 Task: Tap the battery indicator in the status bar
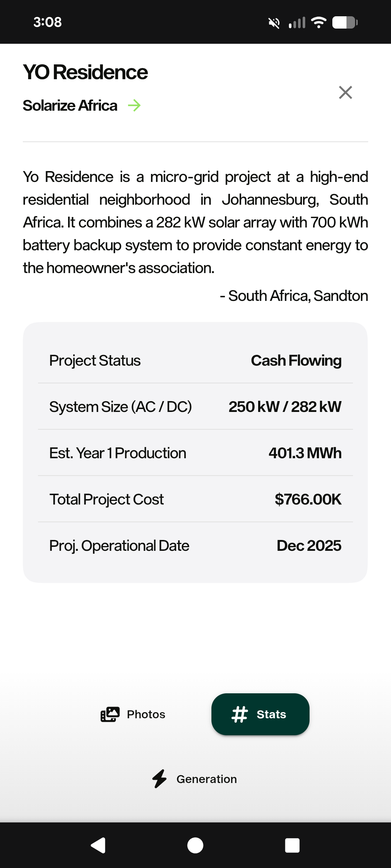point(343,22)
